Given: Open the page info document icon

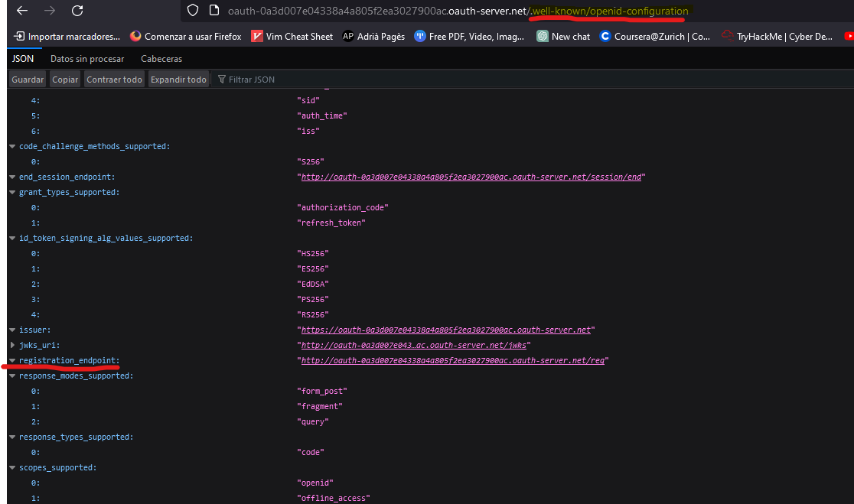Looking at the screenshot, I should coord(214,11).
